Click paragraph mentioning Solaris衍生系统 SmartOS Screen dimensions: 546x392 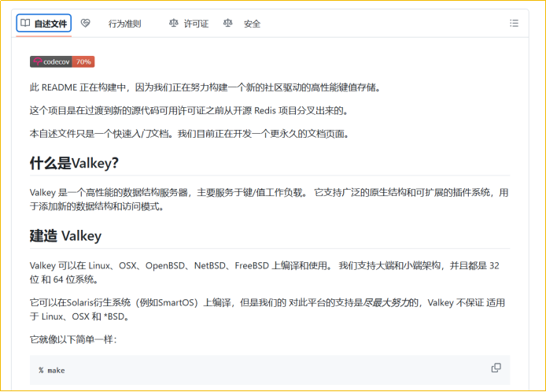pos(267,309)
